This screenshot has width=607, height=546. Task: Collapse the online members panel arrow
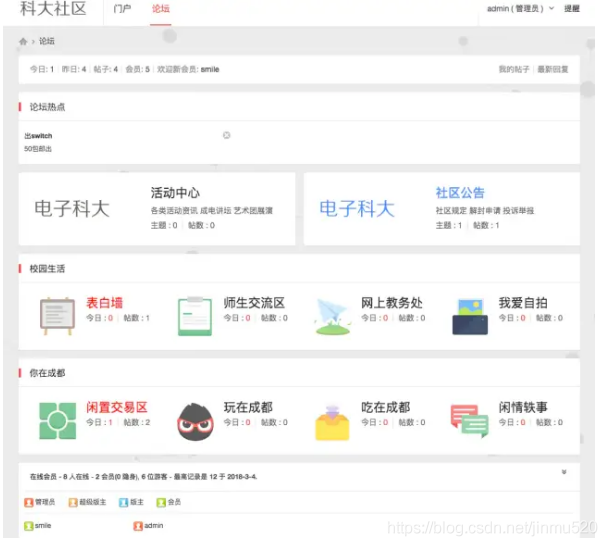[564, 472]
